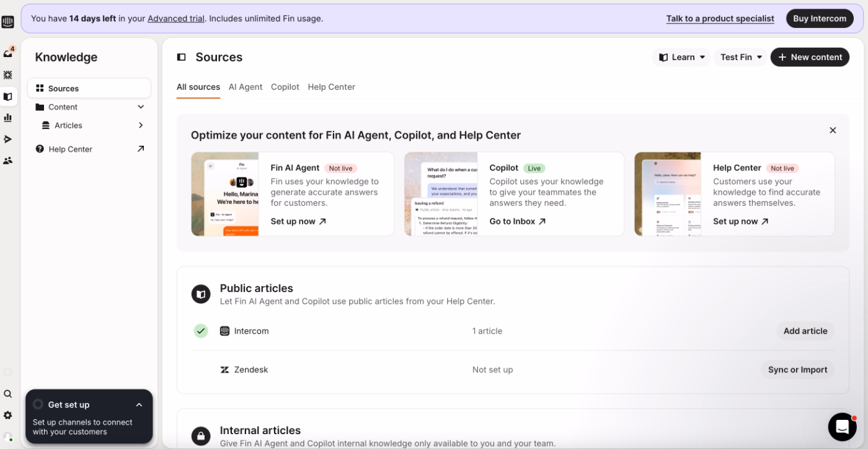Switch to the Copilot sources tab

[x=285, y=87]
